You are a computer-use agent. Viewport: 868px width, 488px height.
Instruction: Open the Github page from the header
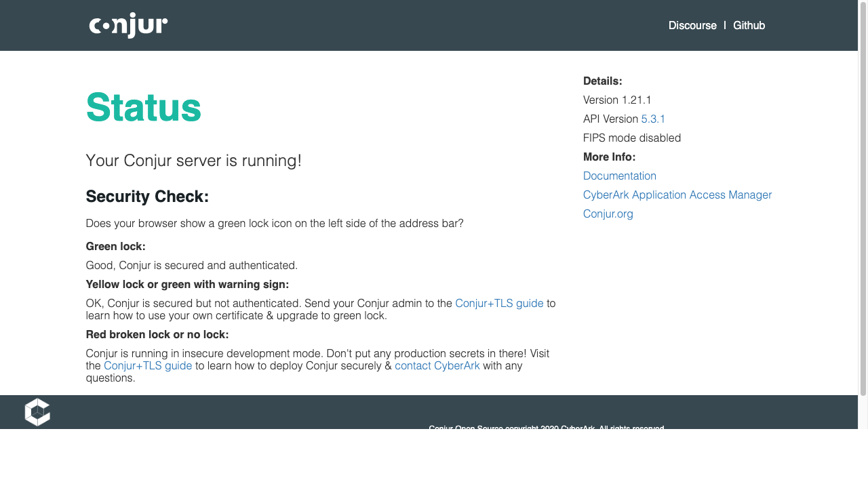(749, 25)
